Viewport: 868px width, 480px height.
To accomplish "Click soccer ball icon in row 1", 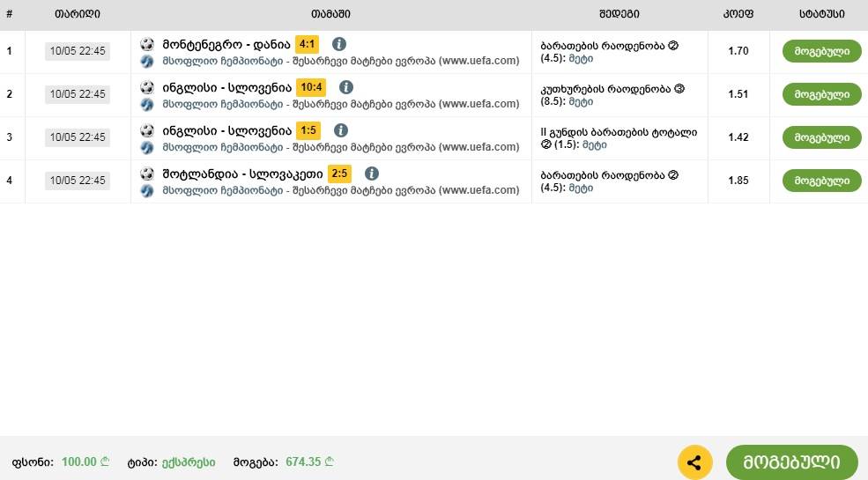I will point(146,44).
